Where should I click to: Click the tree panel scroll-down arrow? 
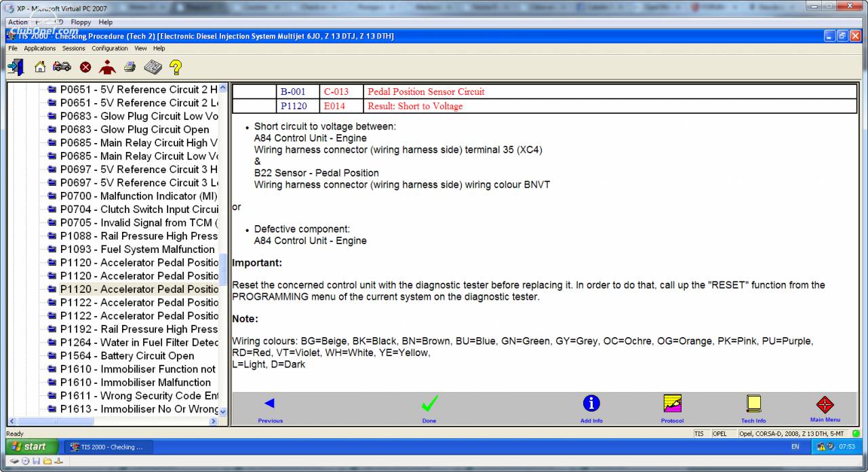coord(223,411)
